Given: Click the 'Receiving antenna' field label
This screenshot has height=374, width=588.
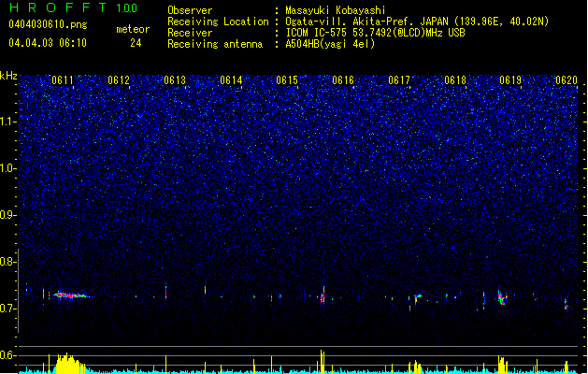Looking at the screenshot, I should [215, 44].
